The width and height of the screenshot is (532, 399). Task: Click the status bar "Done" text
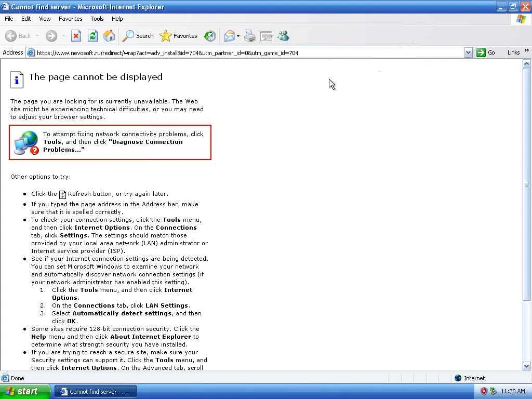tap(17, 378)
